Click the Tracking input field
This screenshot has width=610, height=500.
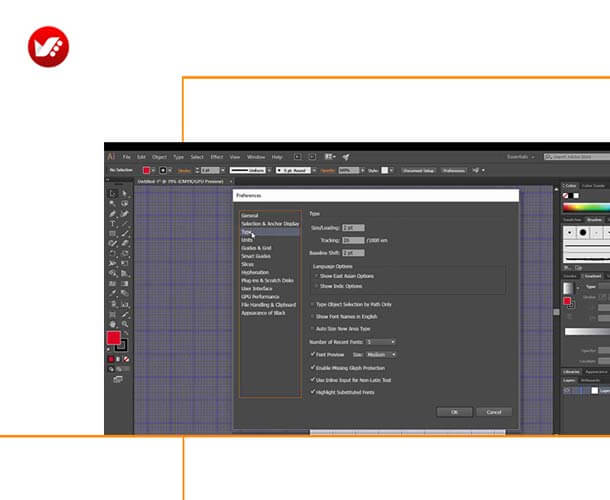pyautogui.click(x=353, y=240)
